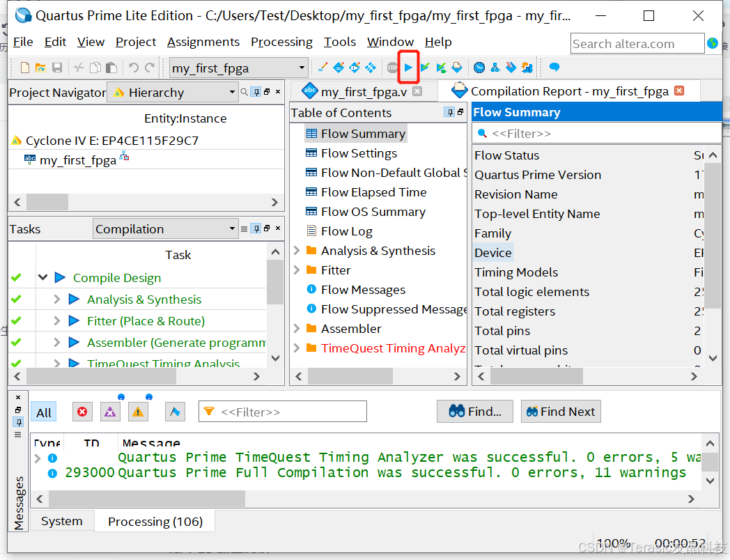Expand the Fitter (Place & Route) task
730x560 pixels.
click(x=57, y=320)
